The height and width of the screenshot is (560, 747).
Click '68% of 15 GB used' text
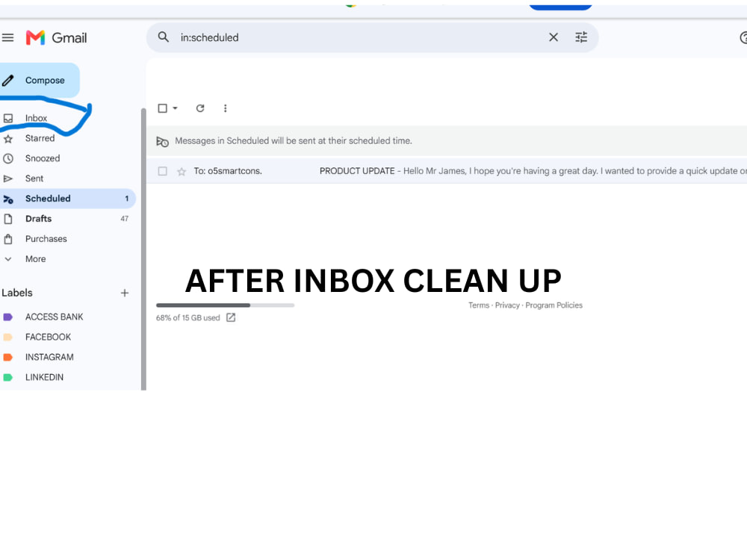[188, 317]
